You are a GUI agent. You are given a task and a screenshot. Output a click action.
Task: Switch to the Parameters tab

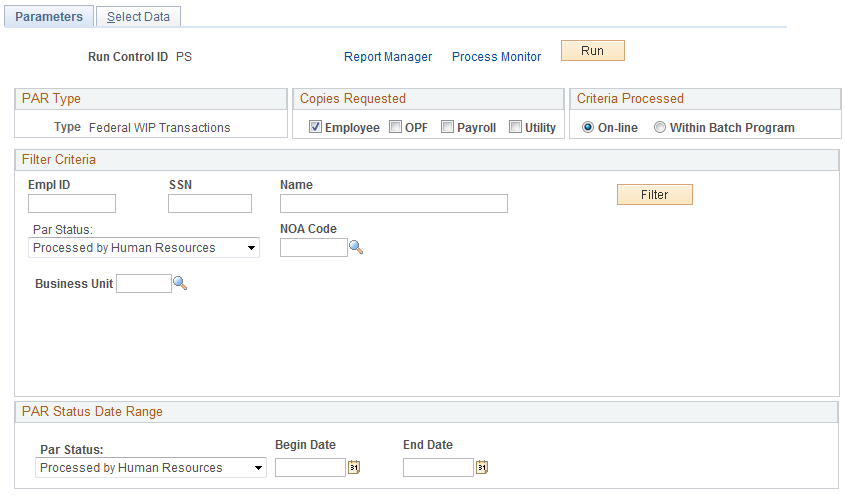coord(49,17)
